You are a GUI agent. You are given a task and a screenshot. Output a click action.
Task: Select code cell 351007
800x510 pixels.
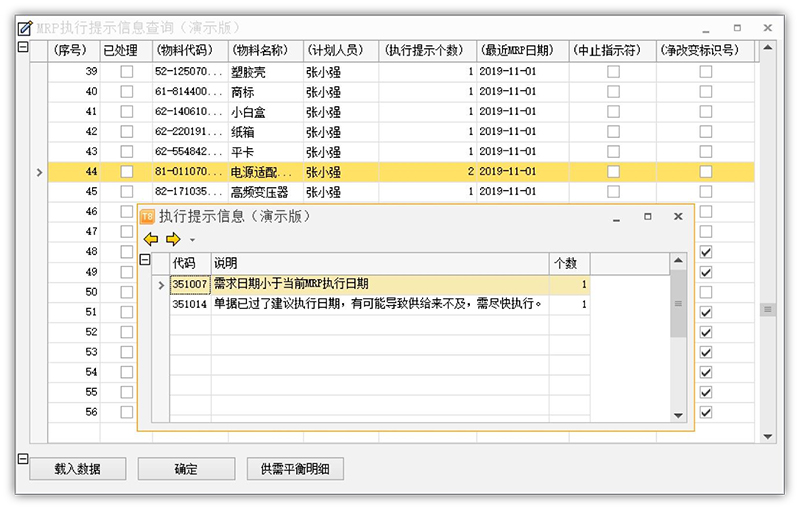coord(190,284)
